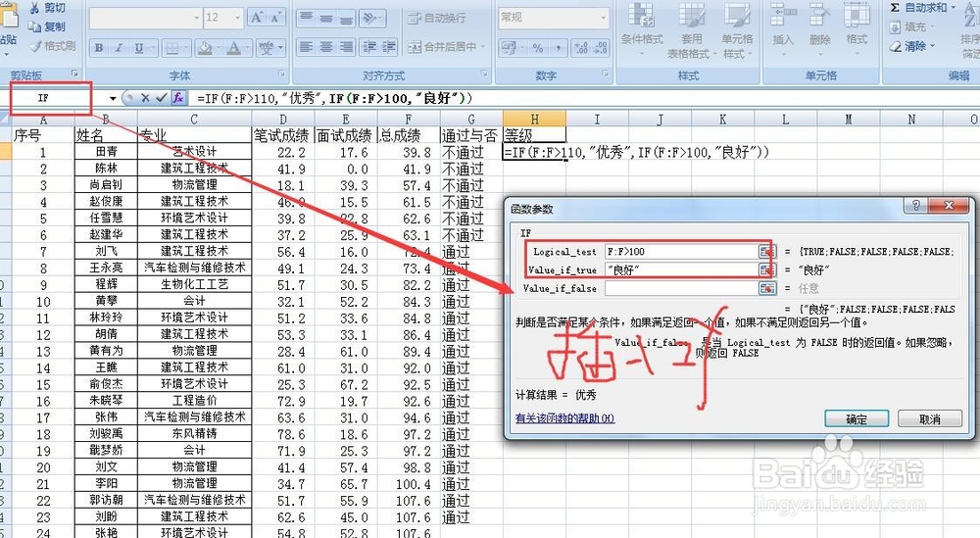Open the Fill (填充) menu
The height and width of the screenshot is (538, 980).
point(912,26)
